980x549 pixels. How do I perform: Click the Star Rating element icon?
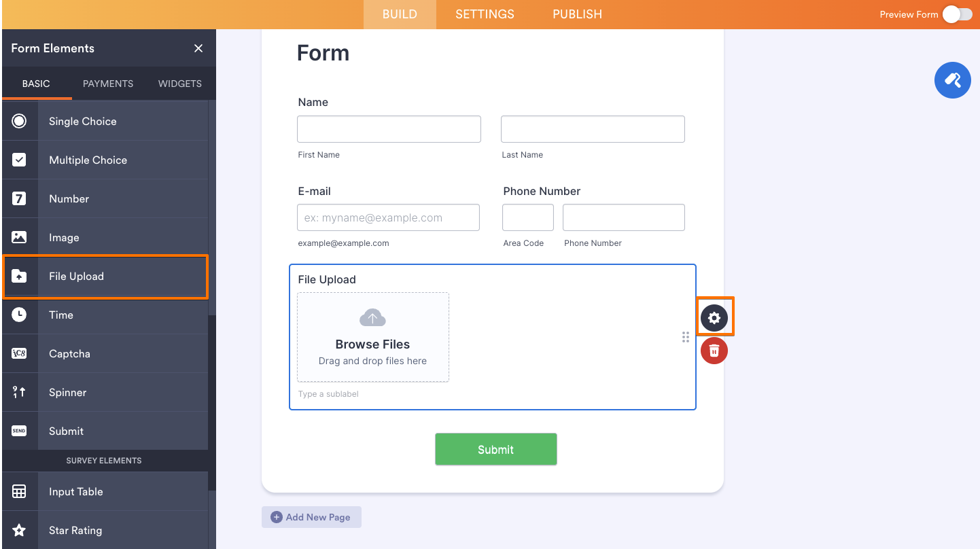[20, 530]
